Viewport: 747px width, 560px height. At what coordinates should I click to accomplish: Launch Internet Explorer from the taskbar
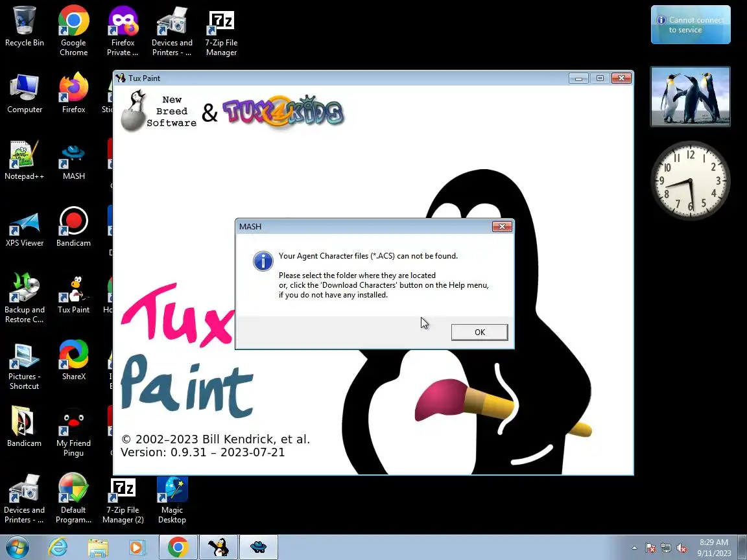(x=58, y=547)
